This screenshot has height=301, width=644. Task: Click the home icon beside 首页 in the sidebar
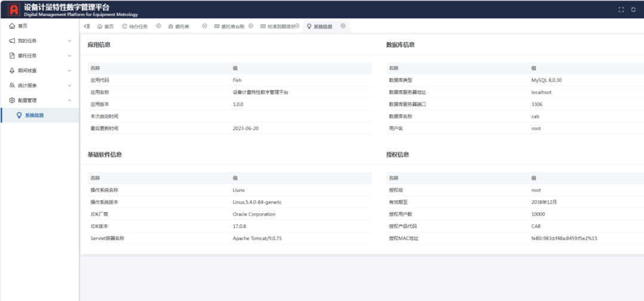[12, 26]
